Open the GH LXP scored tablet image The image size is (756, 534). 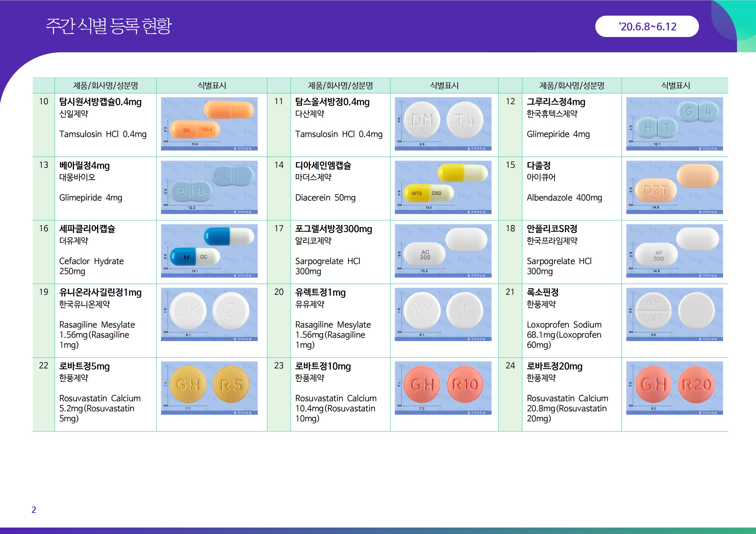[x=674, y=314]
